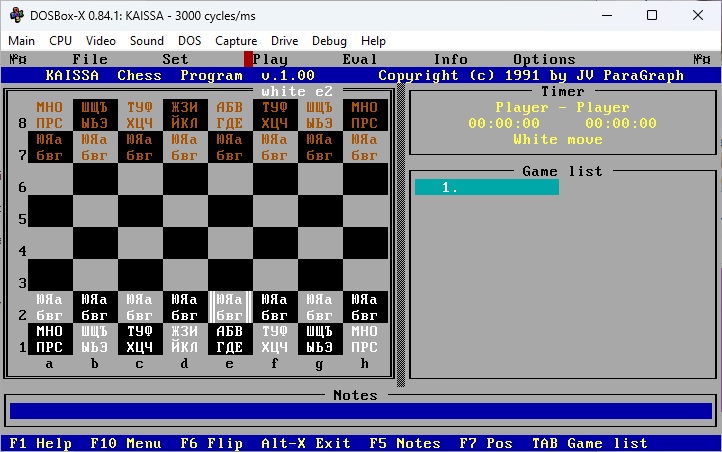This screenshot has width=722, height=452.
Task: Switch focus with TAB Game list
Action: [591, 443]
